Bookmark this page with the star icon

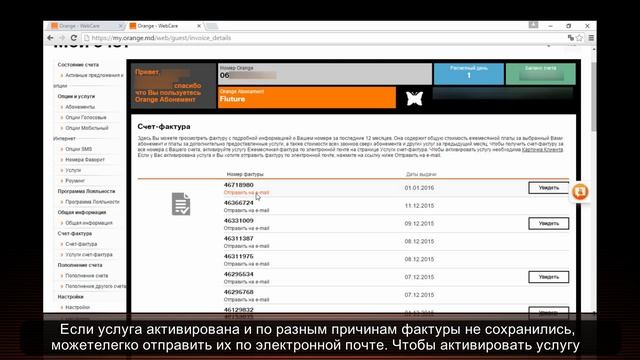pos(579,38)
